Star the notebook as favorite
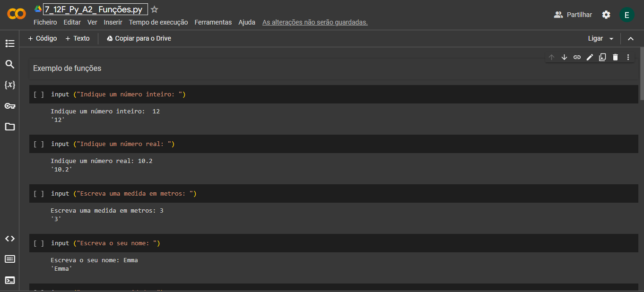 point(155,9)
